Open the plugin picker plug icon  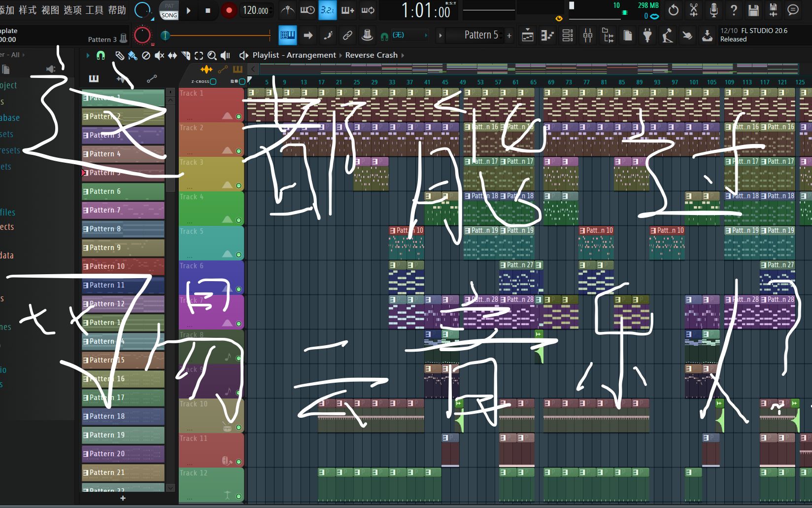pos(647,35)
